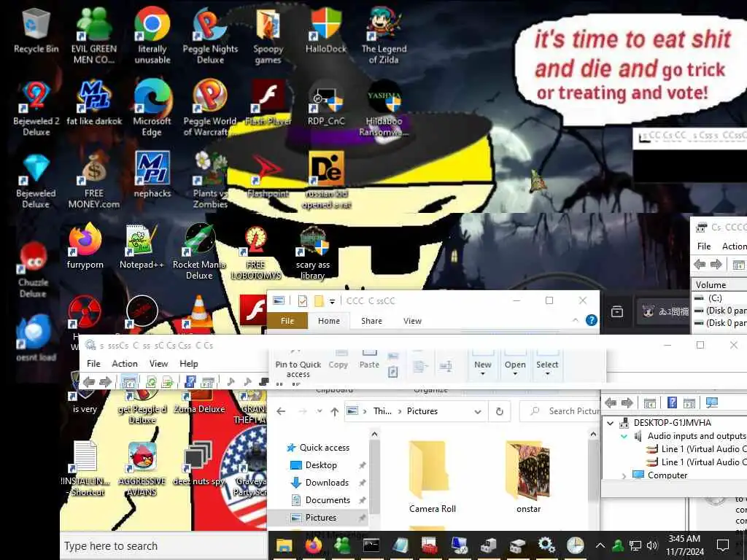Open the clock showing 3:45 AM
The height and width of the screenshot is (560, 747).
[684, 545]
